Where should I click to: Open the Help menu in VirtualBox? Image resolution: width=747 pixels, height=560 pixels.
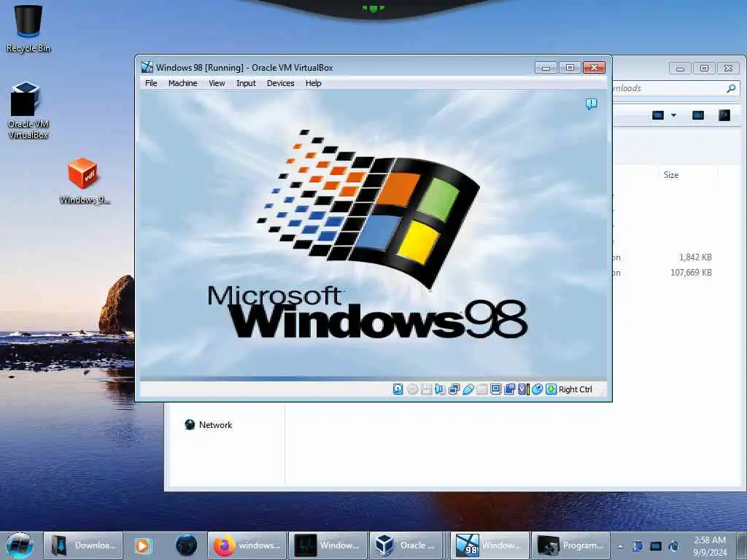point(313,83)
